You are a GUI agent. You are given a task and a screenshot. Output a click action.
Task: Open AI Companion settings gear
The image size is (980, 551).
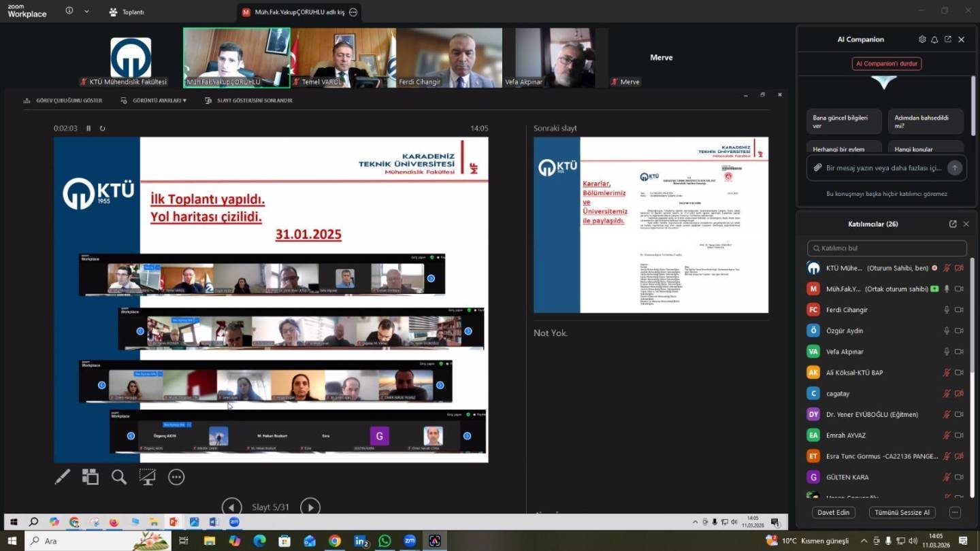coord(922,39)
